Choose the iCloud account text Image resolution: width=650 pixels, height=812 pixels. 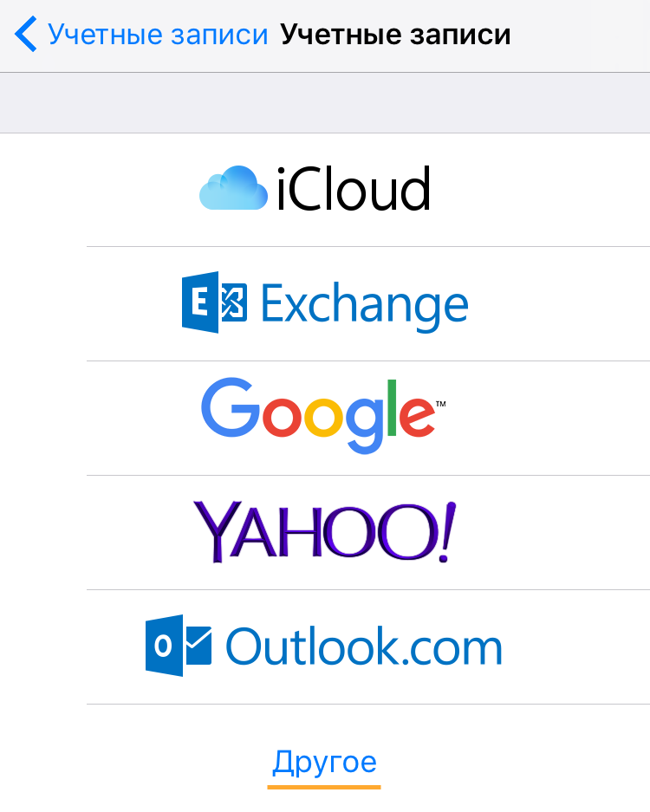point(354,189)
